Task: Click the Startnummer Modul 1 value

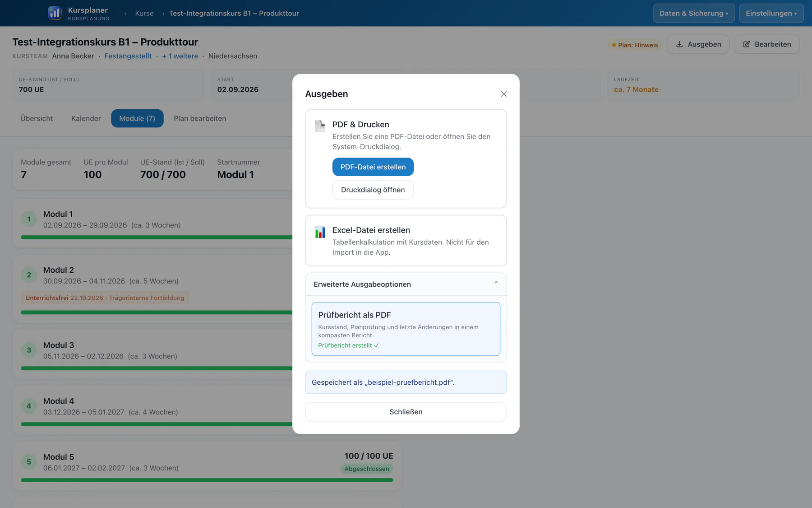Action: coord(235,175)
